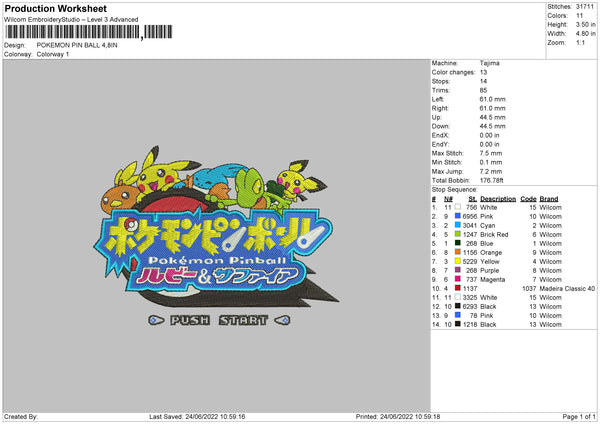Select the '5229' stitch count for Yellow

(470, 261)
